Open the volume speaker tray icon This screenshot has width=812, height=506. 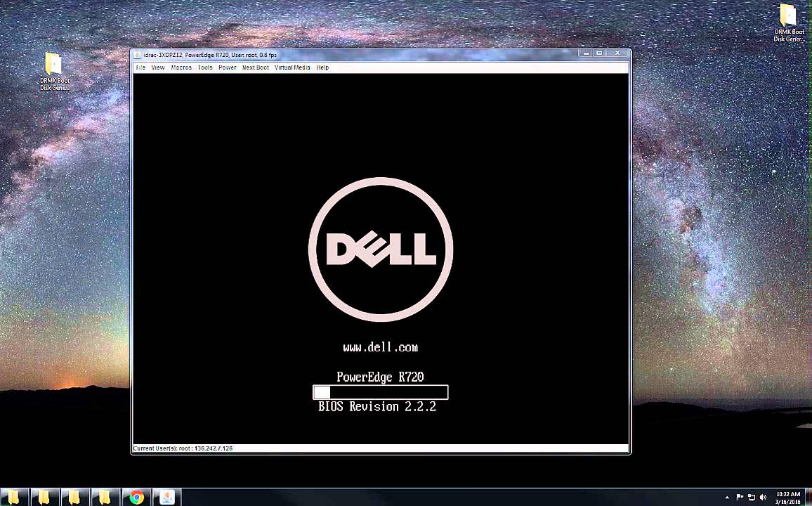[x=763, y=498]
